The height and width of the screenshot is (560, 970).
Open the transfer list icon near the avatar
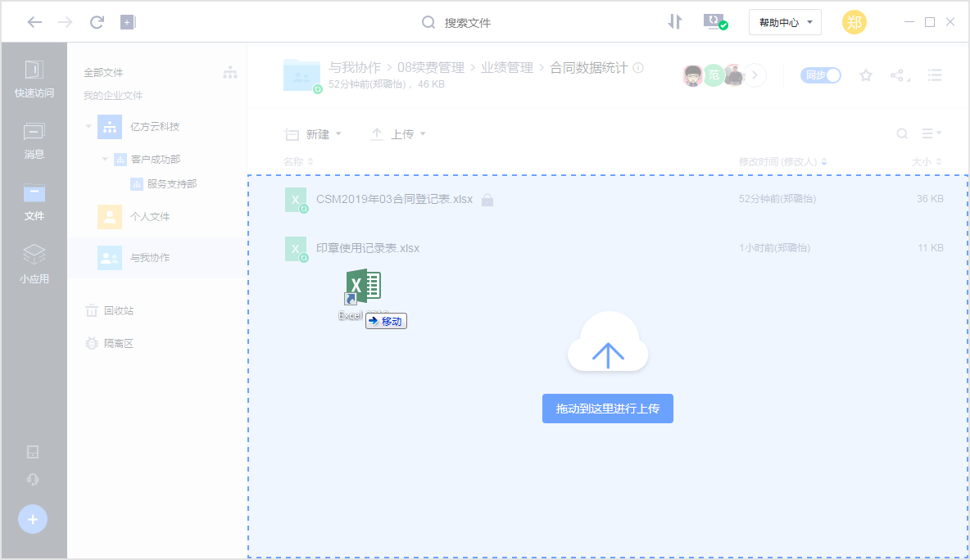click(674, 22)
